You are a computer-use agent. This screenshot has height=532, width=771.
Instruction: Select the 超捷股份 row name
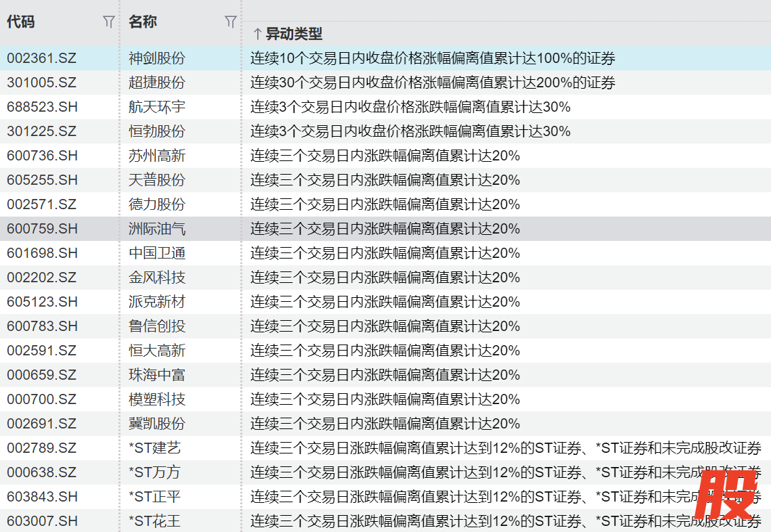(x=157, y=83)
